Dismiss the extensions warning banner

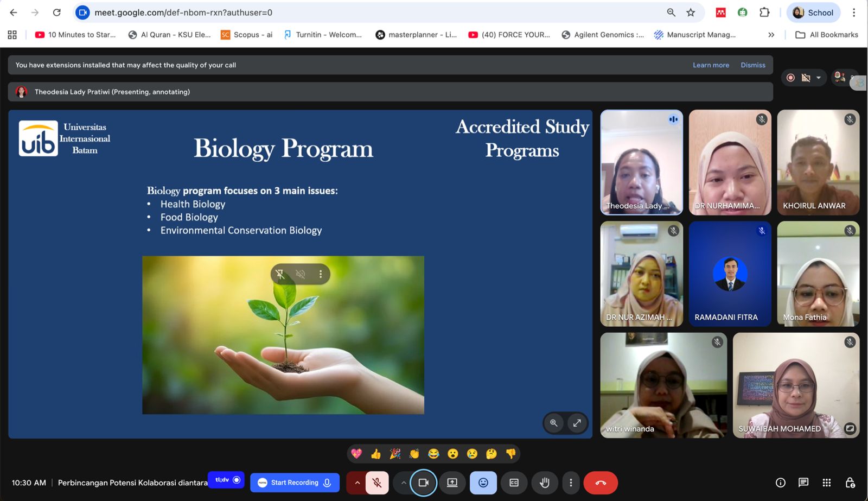(753, 65)
